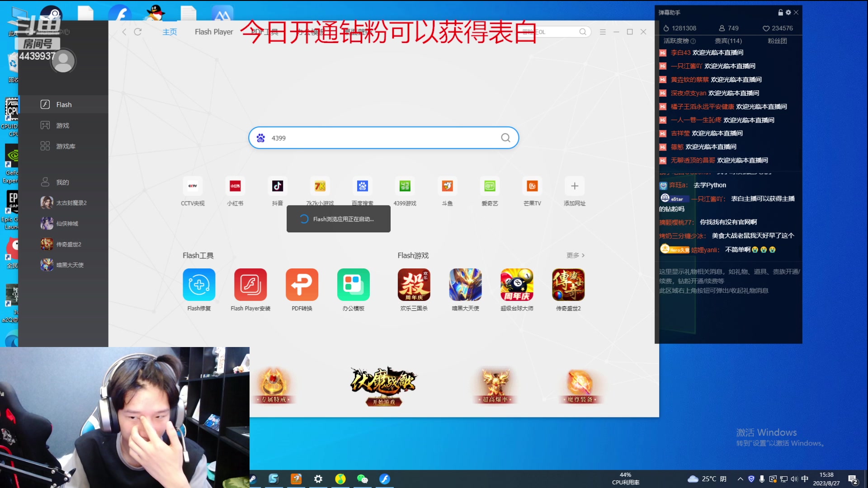Click the refresh icon in Flash browser
The width and height of the screenshot is (868, 488).
tap(138, 32)
